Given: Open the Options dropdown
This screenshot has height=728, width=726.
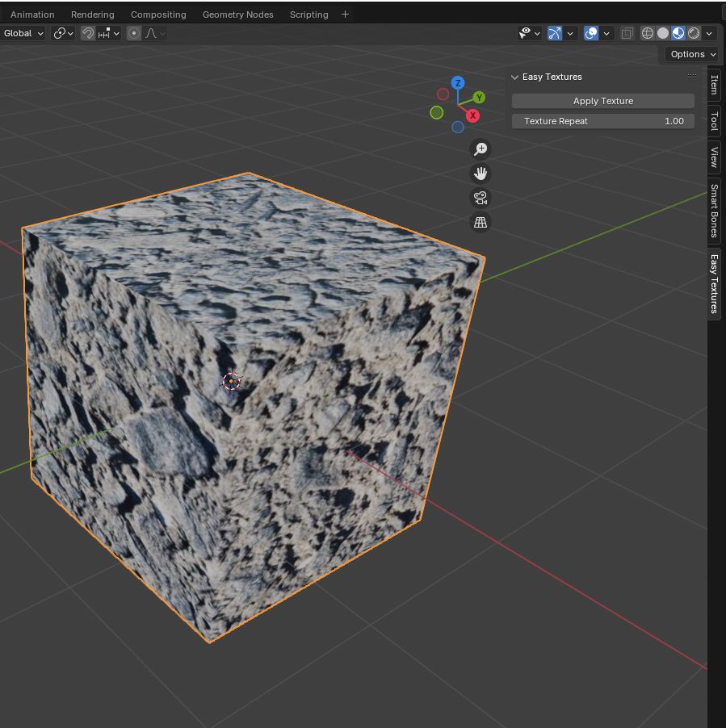Looking at the screenshot, I should pos(690,54).
